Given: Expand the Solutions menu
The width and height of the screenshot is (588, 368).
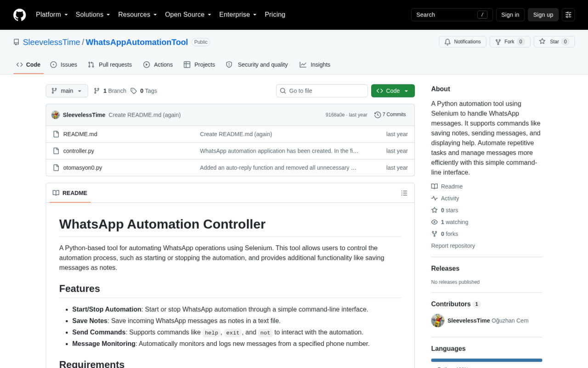Looking at the screenshot, I should pyautogui.click(x=93, y=15).
